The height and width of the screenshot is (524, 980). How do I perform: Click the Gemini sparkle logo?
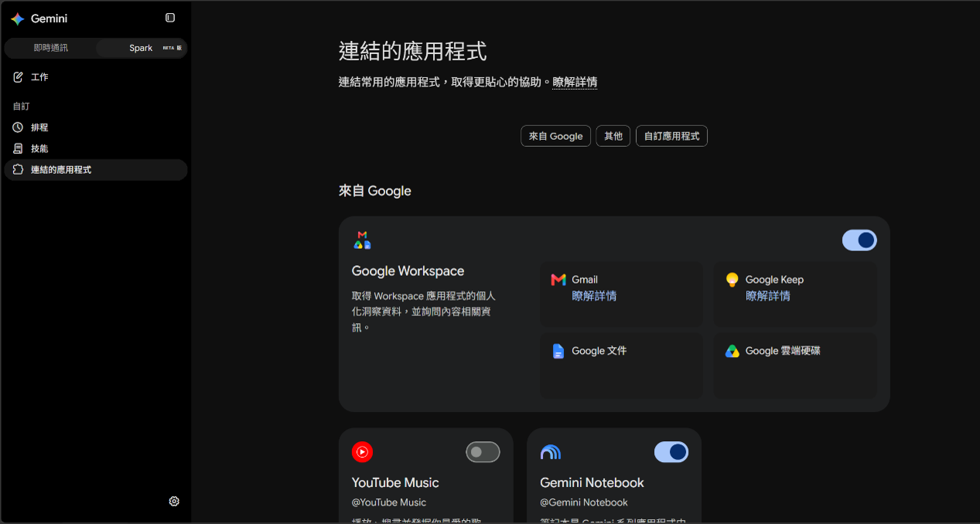click(x=18, y=19)
